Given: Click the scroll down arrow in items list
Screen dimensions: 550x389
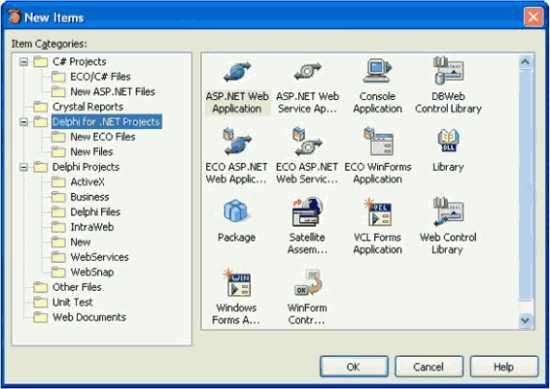Looking at the screenshot, I should pyautogui.click(x=525, y=320).
